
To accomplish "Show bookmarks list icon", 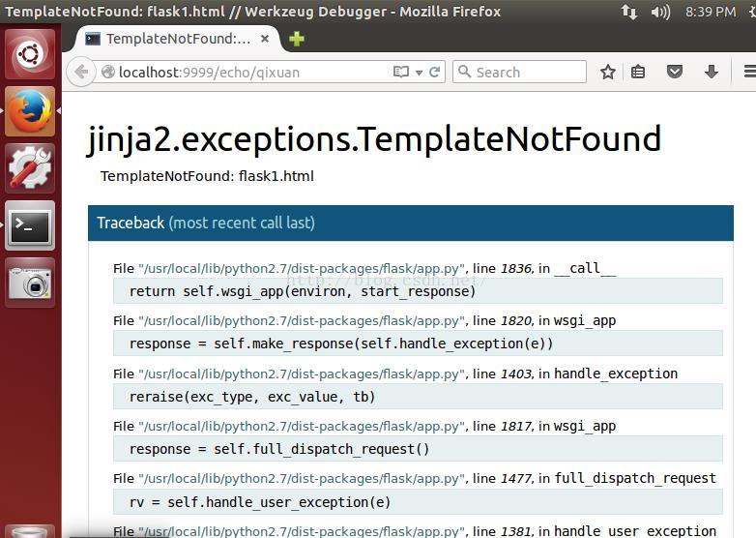I will click(638, 72).
